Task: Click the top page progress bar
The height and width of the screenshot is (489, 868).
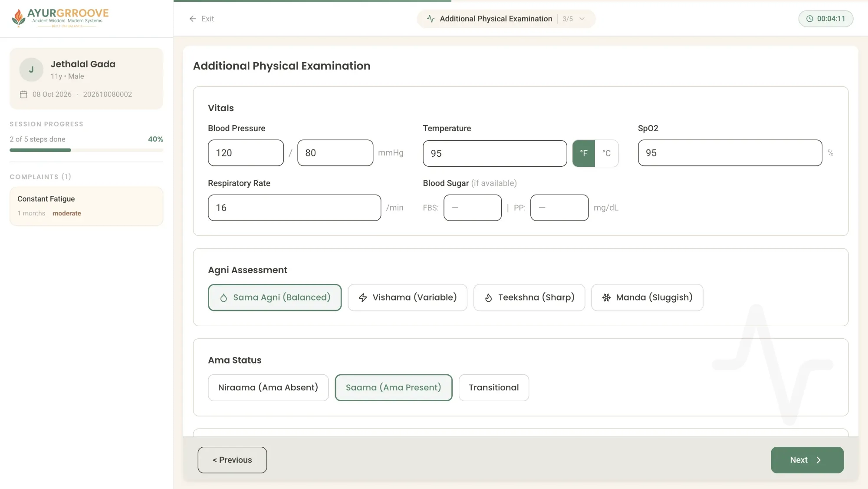Action: point(520,1)
